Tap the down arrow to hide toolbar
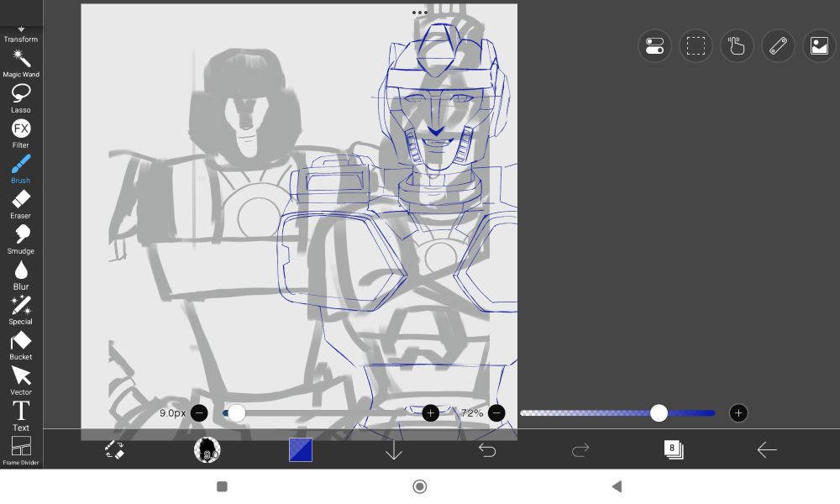The height and width of the screenshot is (504, 840). click(394, 450)
